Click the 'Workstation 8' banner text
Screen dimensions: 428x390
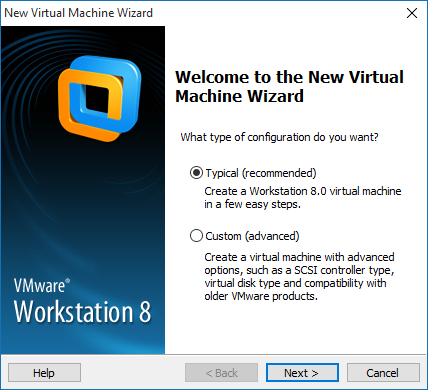tap(82, 312)
